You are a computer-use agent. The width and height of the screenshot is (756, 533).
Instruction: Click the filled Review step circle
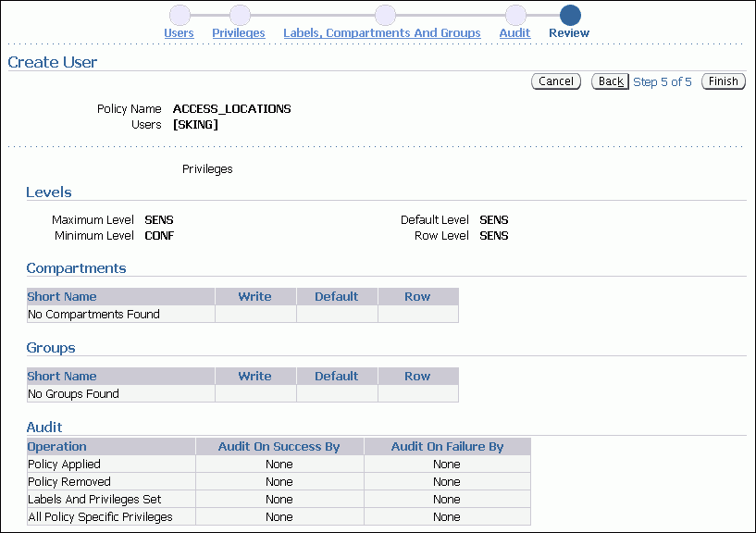[x=570, y=15]
